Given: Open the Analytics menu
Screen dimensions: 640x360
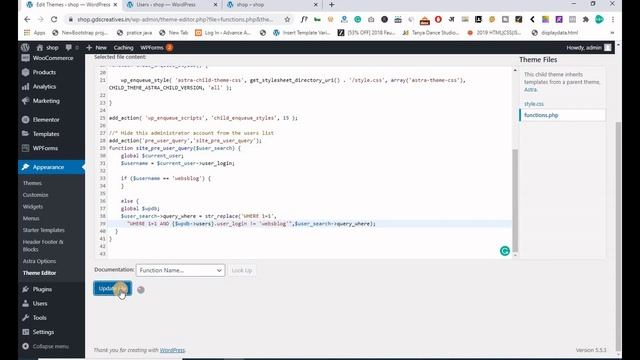Looking at the screenshot, I should (51, 87).
